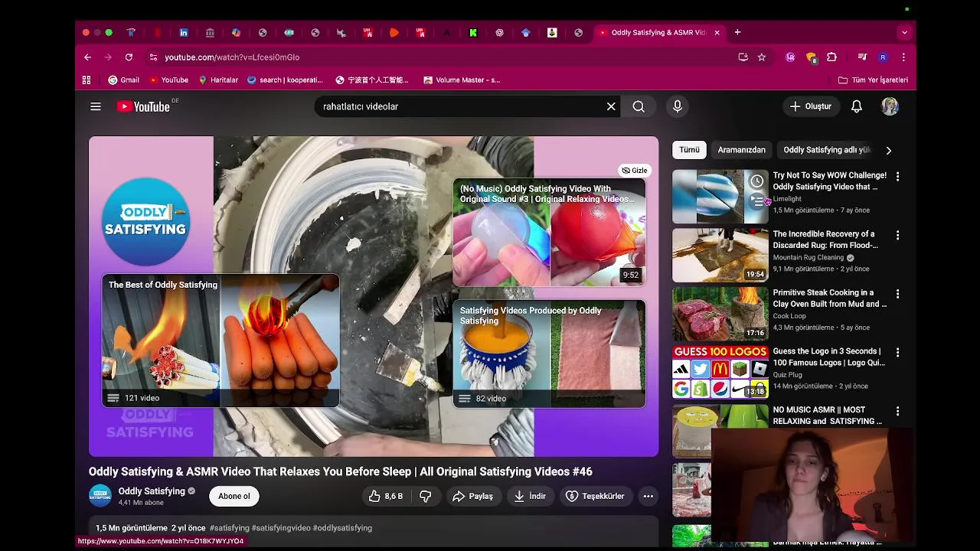
Task: Select the Tümü filter chip
Action: tap(689, 150)
